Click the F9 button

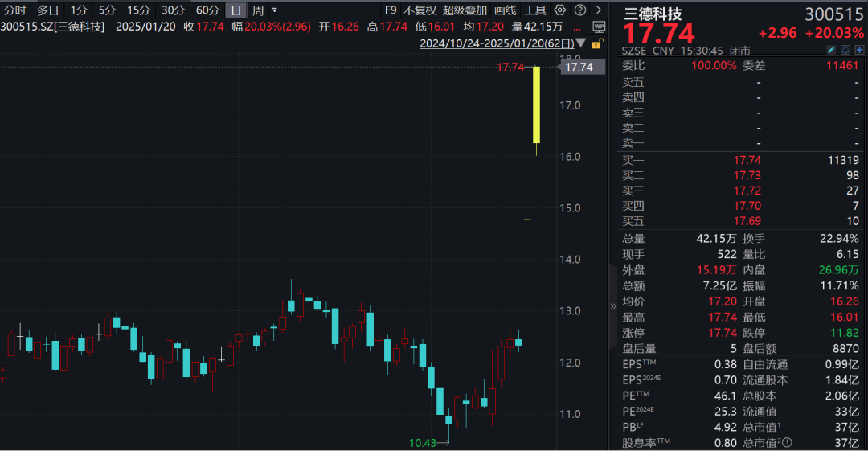[x=391, y=10]
